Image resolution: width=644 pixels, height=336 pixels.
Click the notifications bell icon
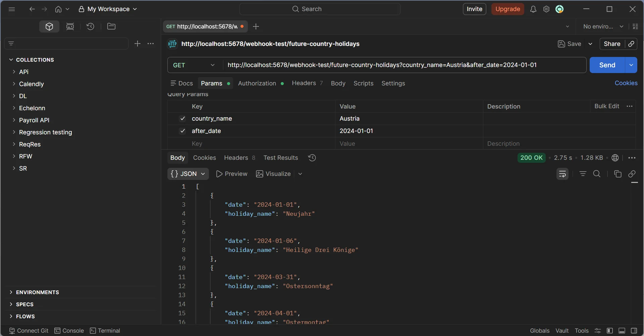[533, 9]
